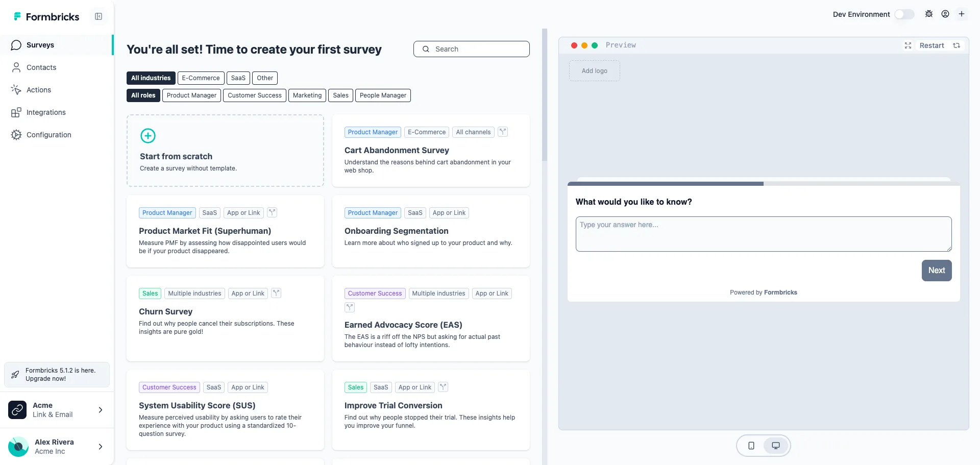This screenshot has height=465, width=980.
Task: Click the Start from scratch plus icon
Action: click(148, 136)
